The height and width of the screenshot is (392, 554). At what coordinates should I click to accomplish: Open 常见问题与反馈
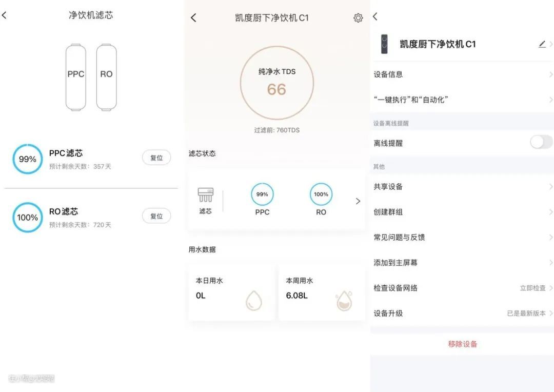pyautogui.click(x=462, y=237)
